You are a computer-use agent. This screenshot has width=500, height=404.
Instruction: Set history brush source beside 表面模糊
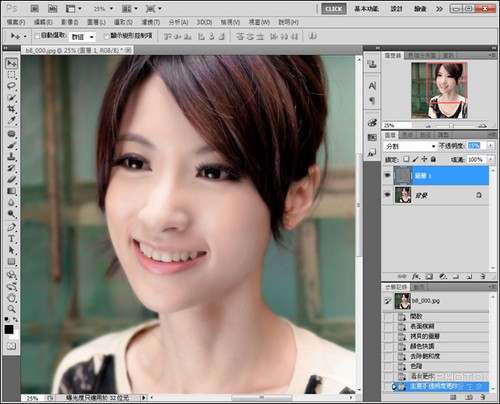click(x=388, y=326)
